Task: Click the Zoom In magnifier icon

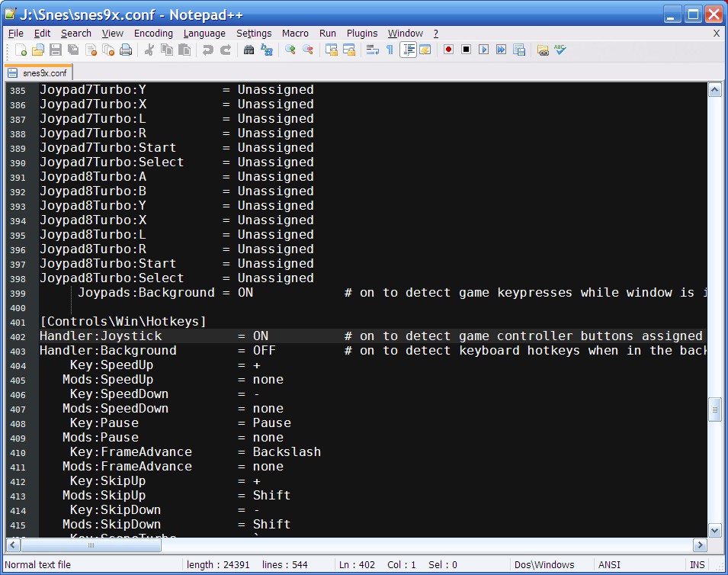Action: point(290,50)
